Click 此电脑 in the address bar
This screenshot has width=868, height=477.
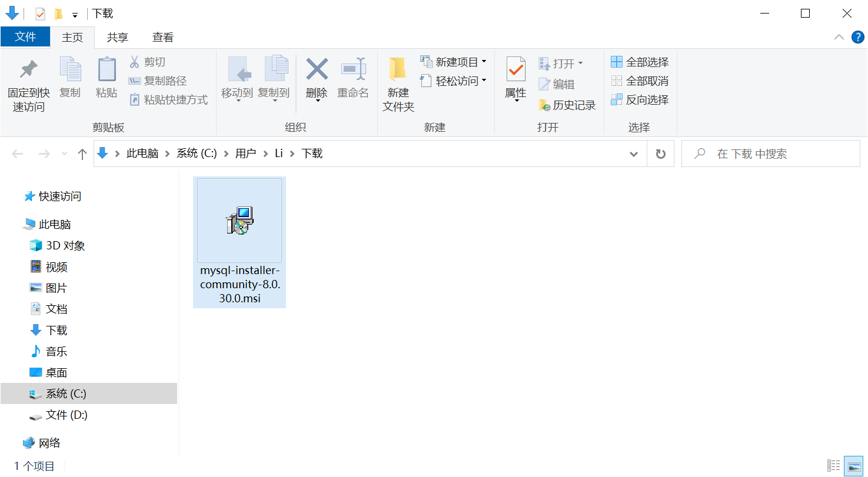point(143,154)
